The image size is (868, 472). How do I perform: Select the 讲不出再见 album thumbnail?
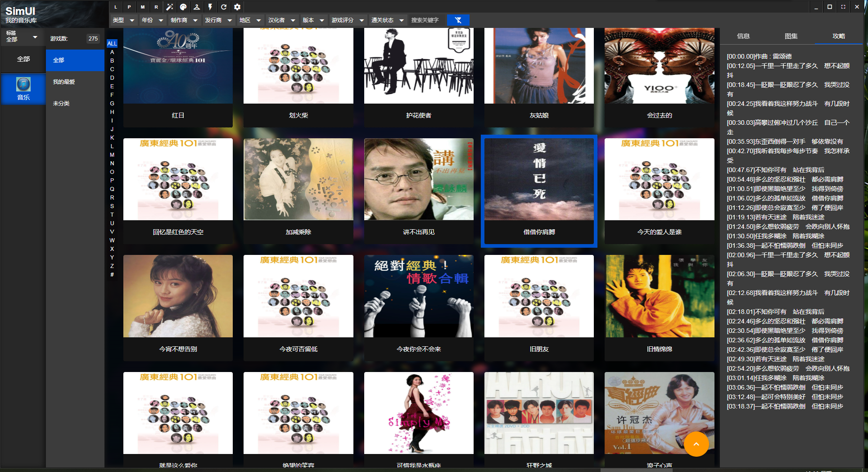click(418, 179)
